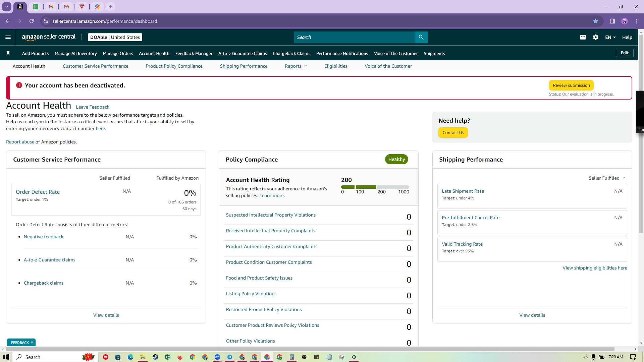This screenshot has height=362, width=644.
Task: Open the mail messages icon
Action: coord(583,37)
